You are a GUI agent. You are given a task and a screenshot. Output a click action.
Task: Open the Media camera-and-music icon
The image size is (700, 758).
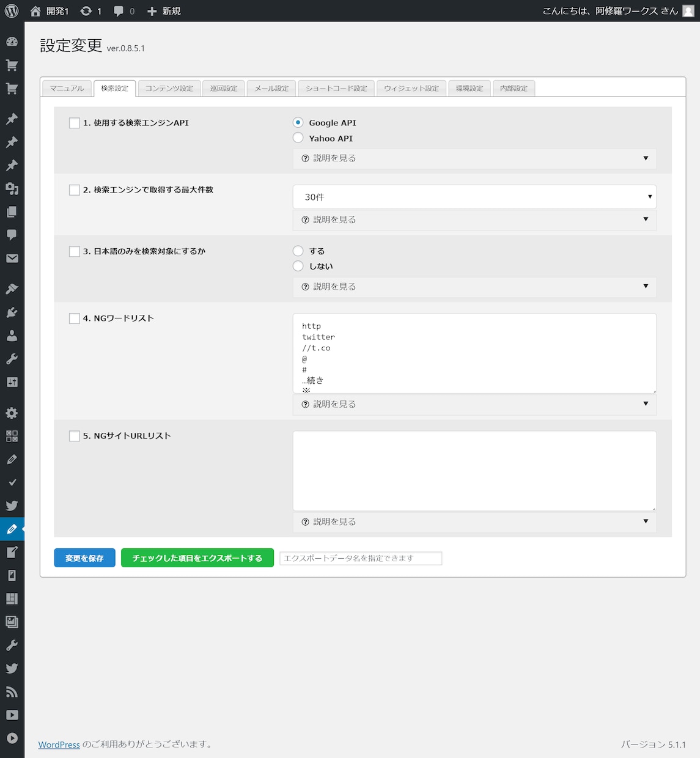[x=12, y=188]
